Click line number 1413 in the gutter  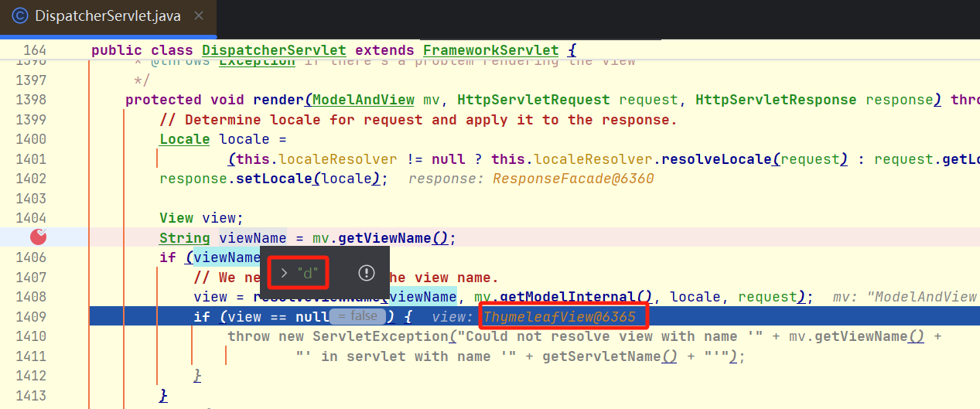31,396
